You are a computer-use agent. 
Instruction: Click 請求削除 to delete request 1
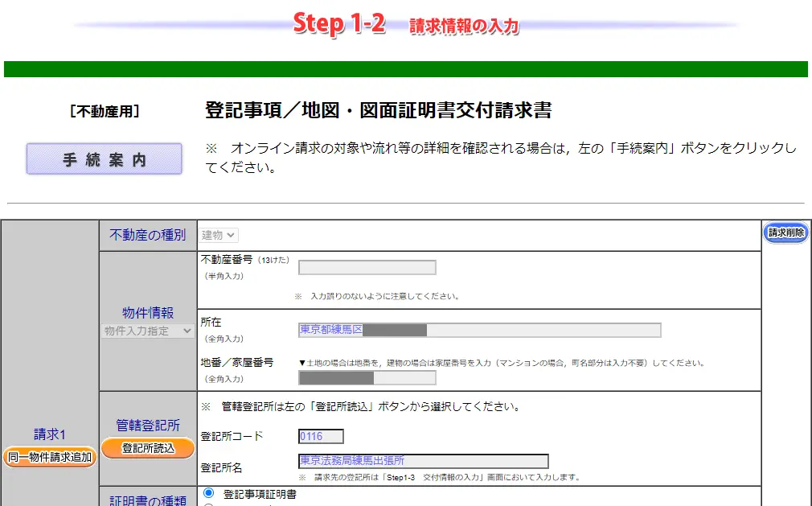click(x=785, y=231)
